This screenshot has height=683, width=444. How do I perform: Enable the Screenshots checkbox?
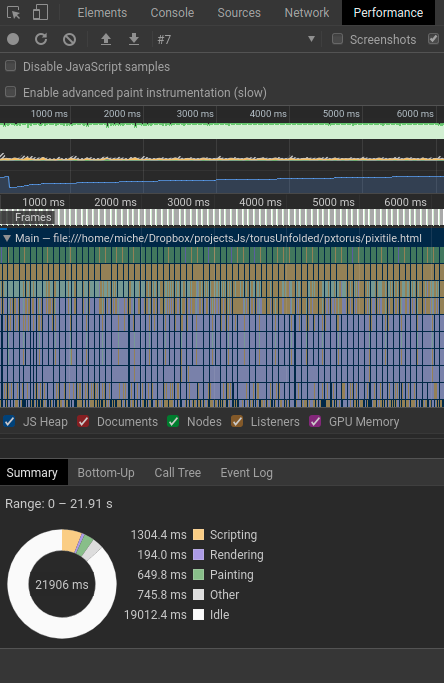click(x=337, y=39)
